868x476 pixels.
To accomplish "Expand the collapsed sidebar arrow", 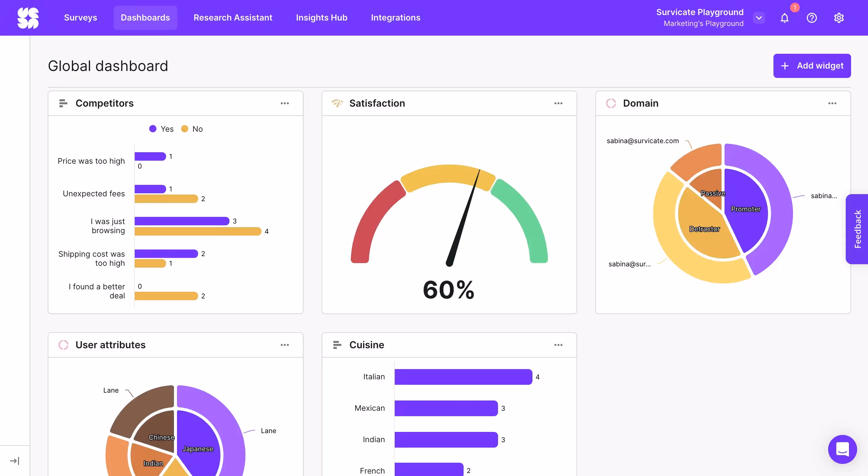I will [14, 461].
